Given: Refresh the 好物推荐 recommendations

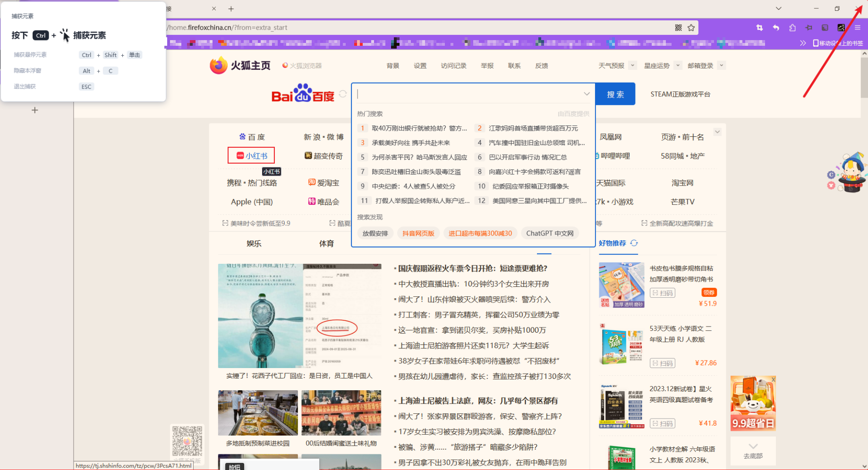Looking at the screenshot, I should click(634, 243).
